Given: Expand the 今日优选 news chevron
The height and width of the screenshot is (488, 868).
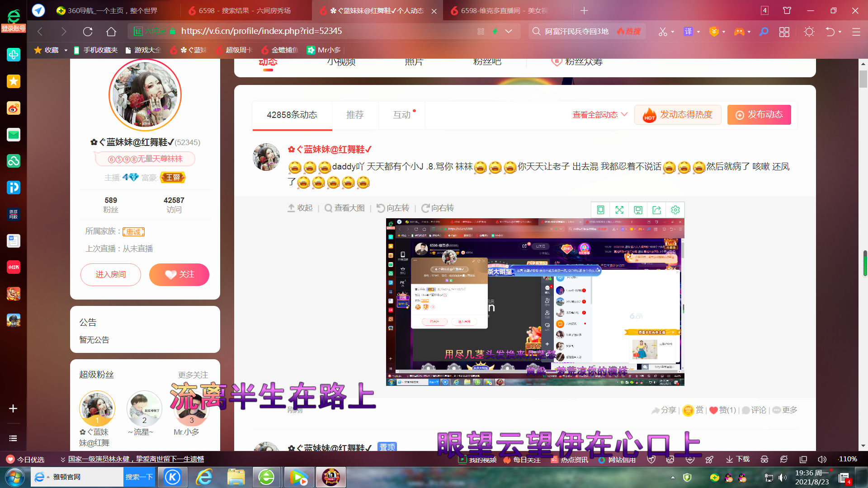Looking at the screenshot, I should (63, 460).
